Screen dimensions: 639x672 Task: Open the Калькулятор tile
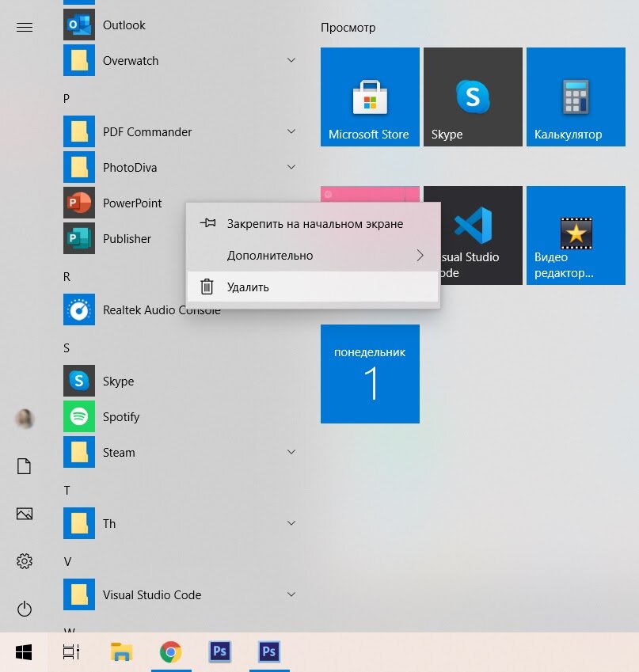click(576, 97)
